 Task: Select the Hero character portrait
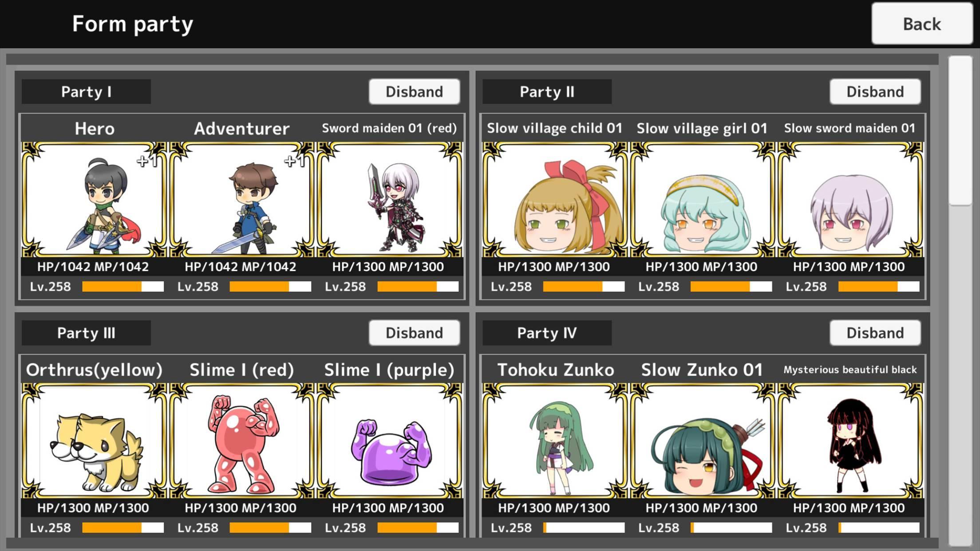[94, 200]
